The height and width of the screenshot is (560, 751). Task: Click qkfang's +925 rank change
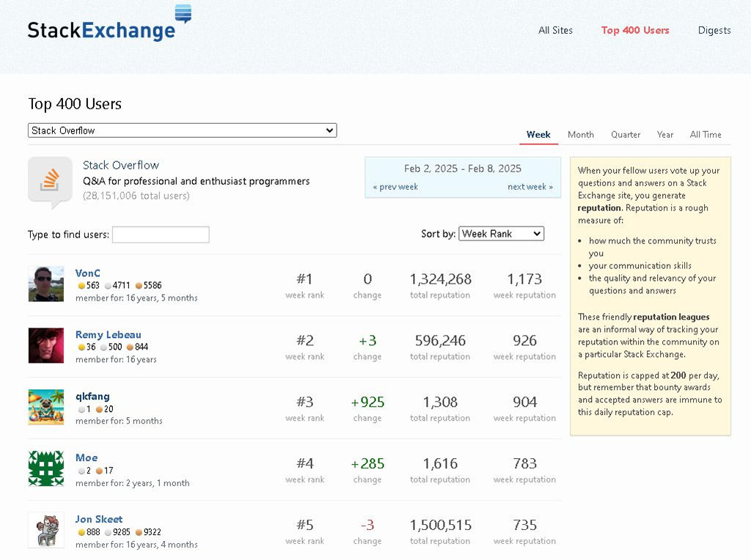(x=367, y=402)
